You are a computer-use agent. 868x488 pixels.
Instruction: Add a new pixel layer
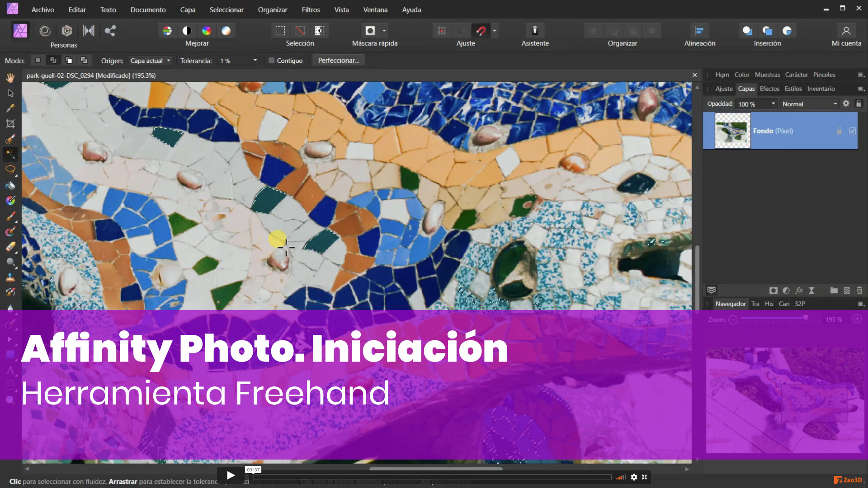(847, 291)
